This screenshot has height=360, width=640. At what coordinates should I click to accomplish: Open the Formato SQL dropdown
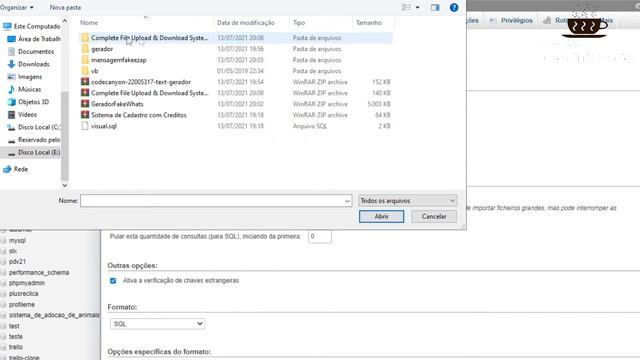coord(158,324)
